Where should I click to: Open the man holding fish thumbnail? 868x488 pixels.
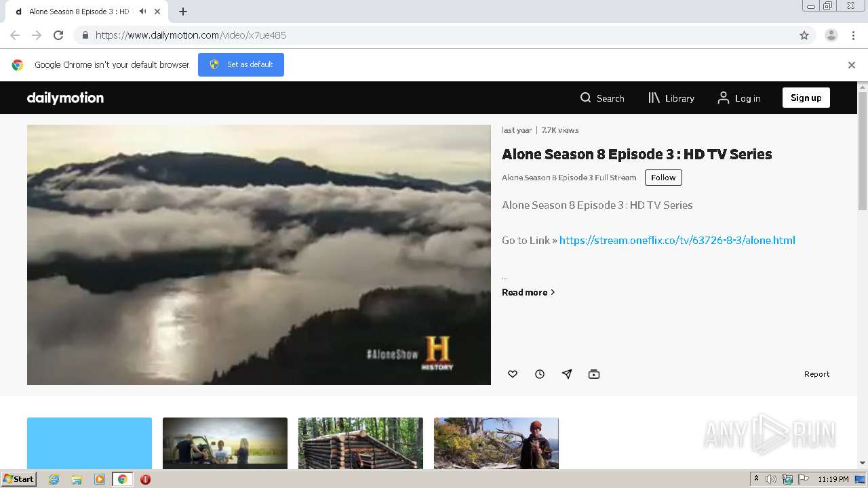tap(496, 443)
